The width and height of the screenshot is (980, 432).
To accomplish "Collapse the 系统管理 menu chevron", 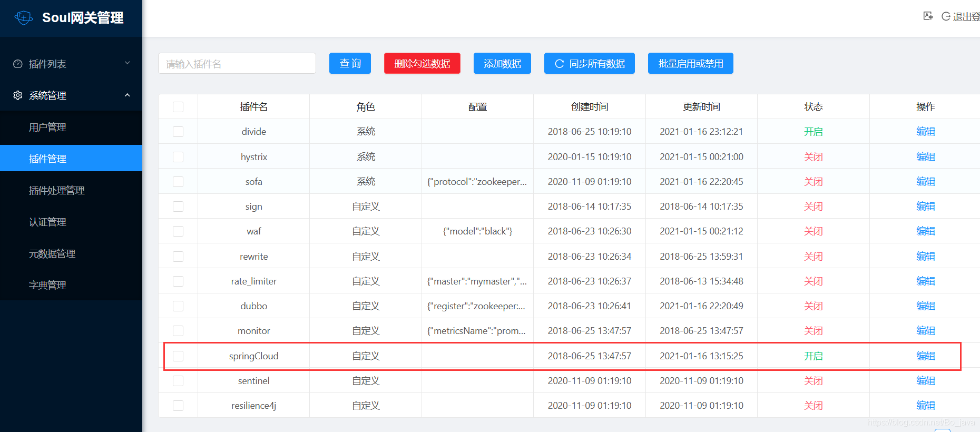I will tap(127, 95).
